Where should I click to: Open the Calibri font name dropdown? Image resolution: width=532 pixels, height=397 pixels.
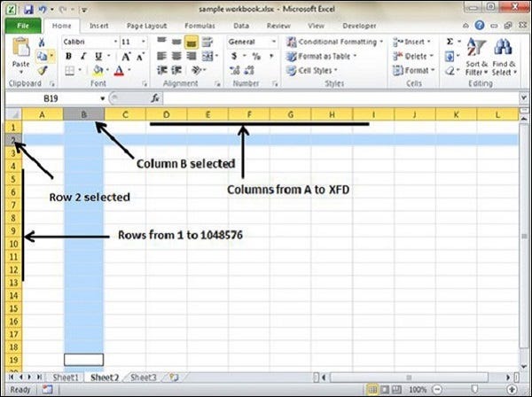coord(88,42)
